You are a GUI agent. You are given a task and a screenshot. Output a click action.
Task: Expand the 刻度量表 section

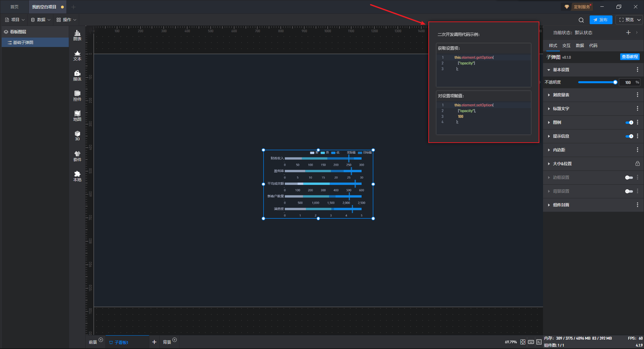click(561, 95)
